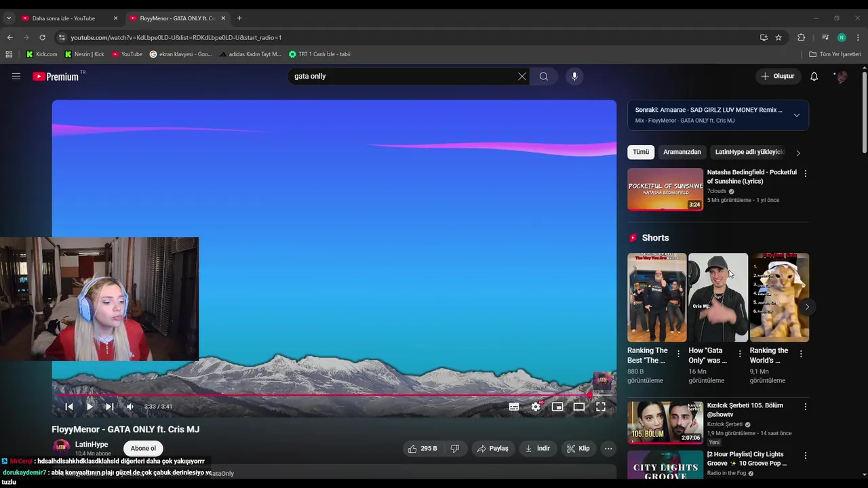
Task: Open Pocketful of Sunshine video thumbnail
Action: pyautogui.click(x=665, y=189)
